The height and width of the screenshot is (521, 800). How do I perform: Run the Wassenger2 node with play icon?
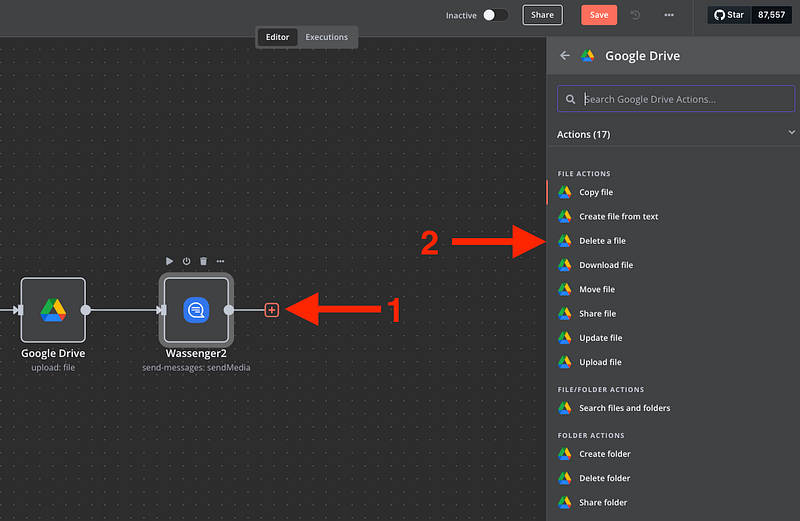click(169, 261)
